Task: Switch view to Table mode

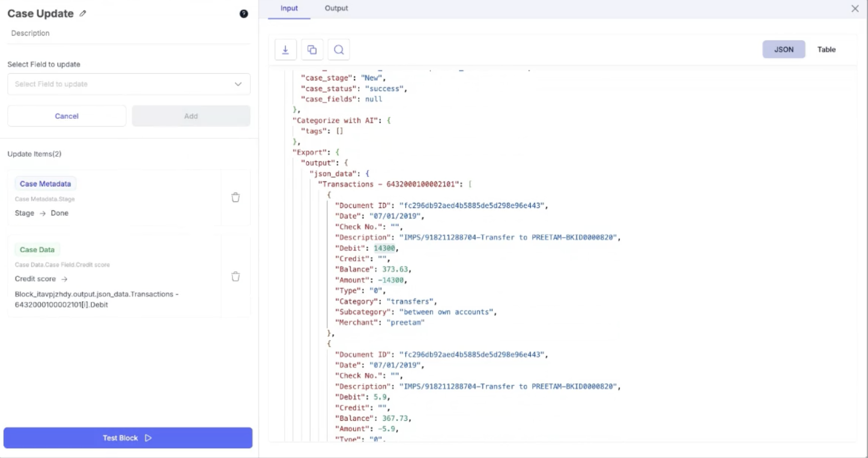Action: click(826, 50)
